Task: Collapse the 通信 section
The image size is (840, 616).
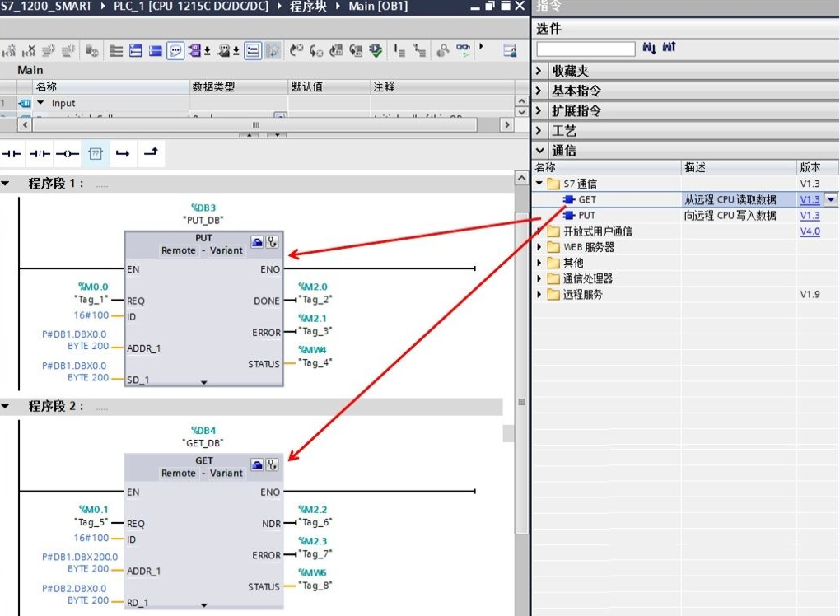Action: click(x=539, y=151)
